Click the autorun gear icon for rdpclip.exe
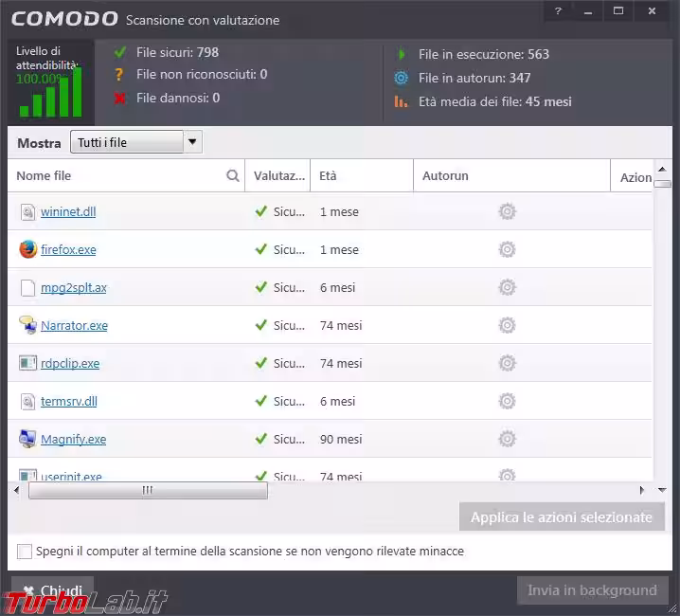This screenshot has height=616, width=680. [x=507, y=363]
